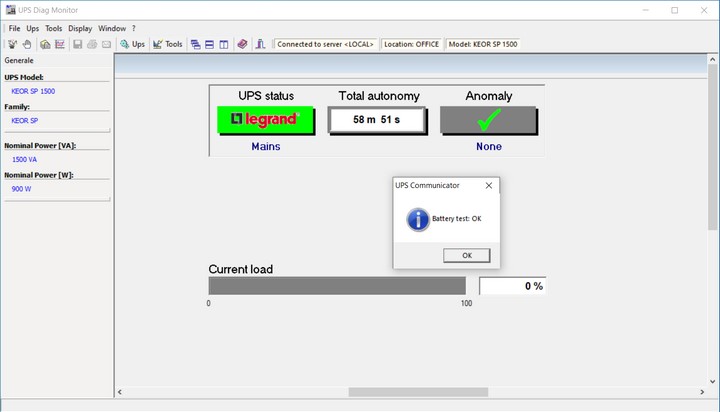
Task: Close the UPS Communicator dialog
Action: 489,186
